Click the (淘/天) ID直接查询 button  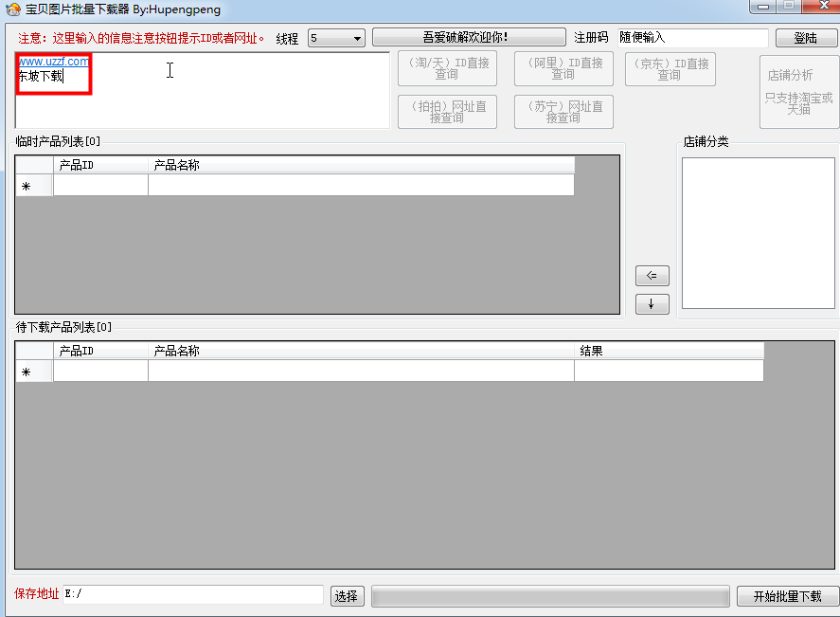(447, 68)
